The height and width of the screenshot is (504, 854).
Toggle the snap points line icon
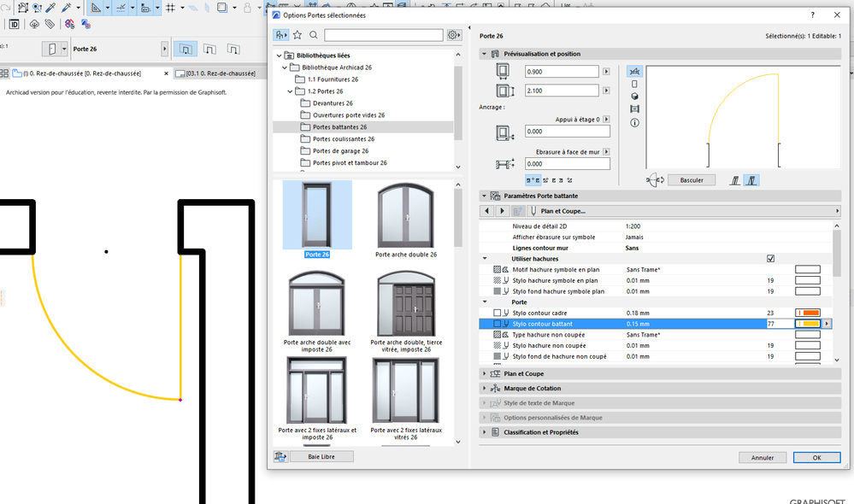click(121, 8)
